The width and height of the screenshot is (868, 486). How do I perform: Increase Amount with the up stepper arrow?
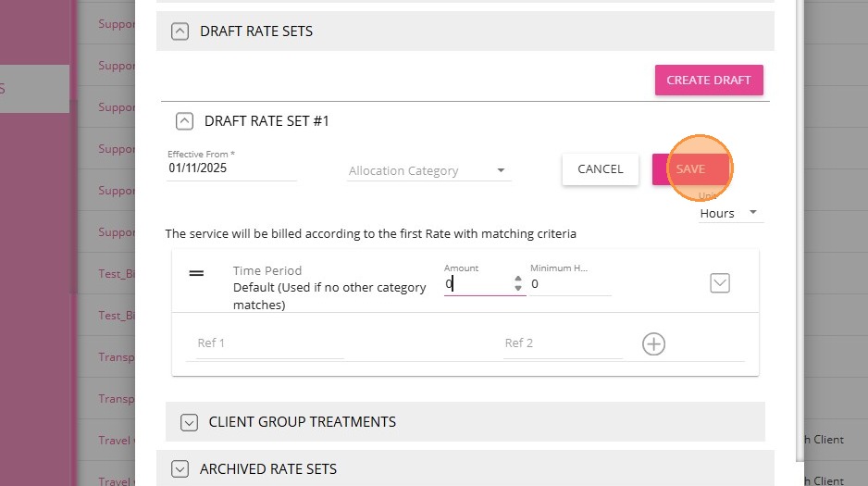click(517, 280)
